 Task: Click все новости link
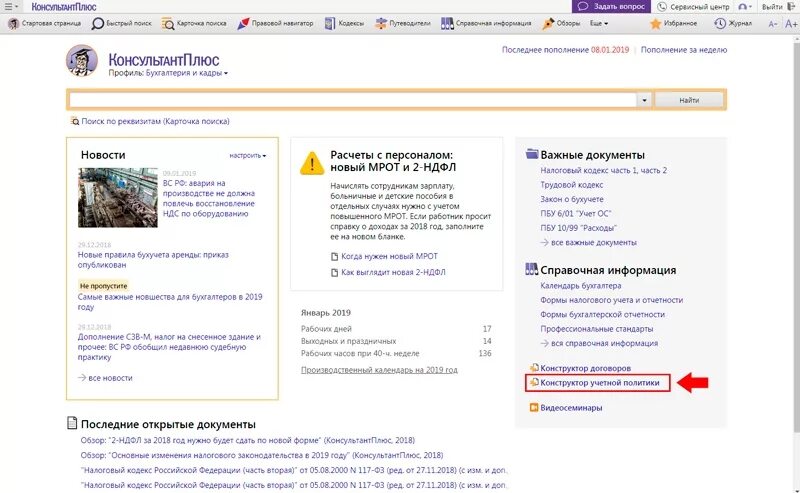(x=105, y=378)
